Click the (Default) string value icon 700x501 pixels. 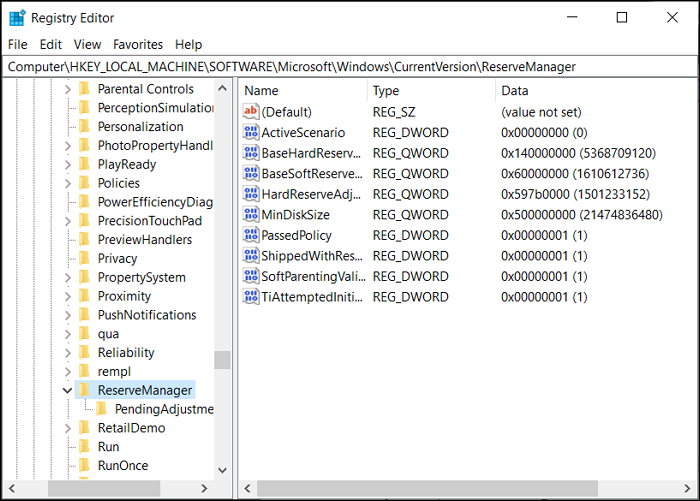tap(250, 112)
